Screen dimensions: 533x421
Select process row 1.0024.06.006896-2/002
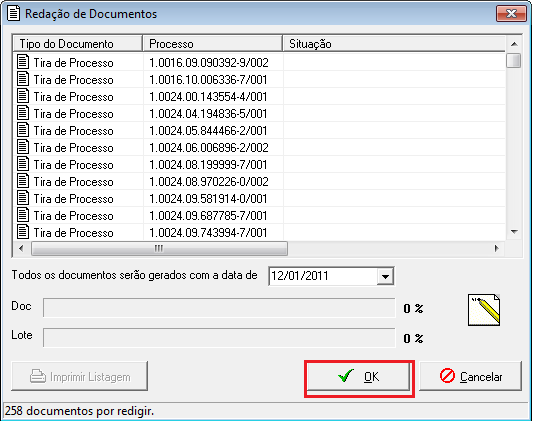[x=259, y=147]
